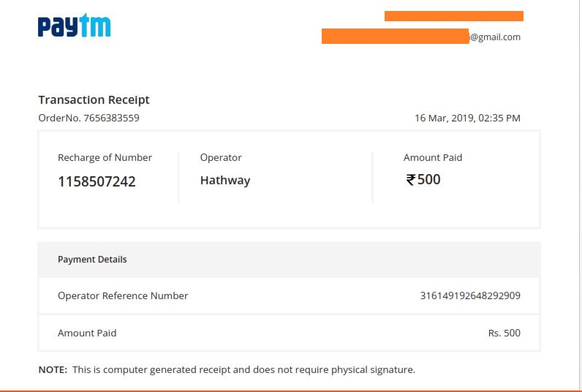Click the rupee symbol beside 500
The image size is (582, 392).
coord(411,180)
